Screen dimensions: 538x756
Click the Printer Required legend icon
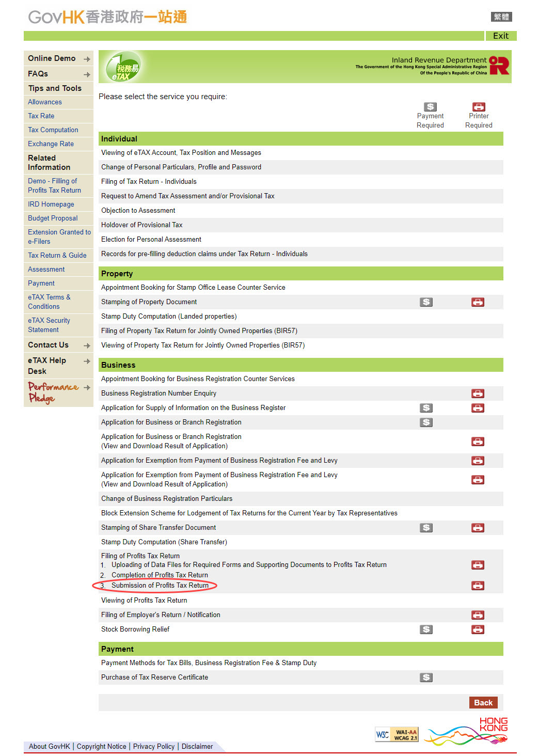tap(479, 107)
